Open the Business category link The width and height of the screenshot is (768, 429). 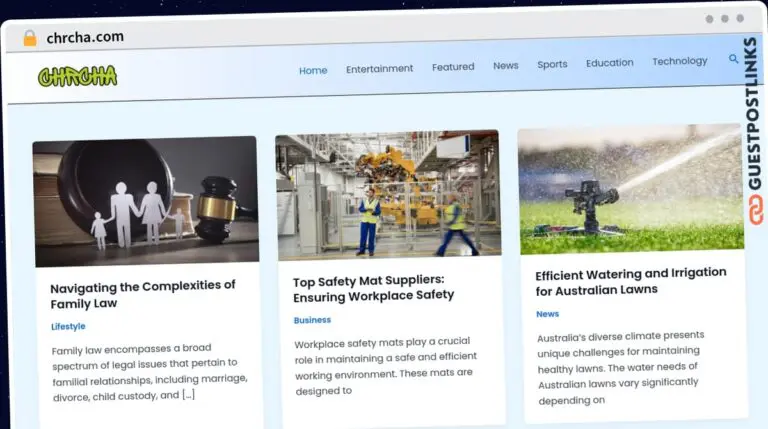click(x=312, y=320)
